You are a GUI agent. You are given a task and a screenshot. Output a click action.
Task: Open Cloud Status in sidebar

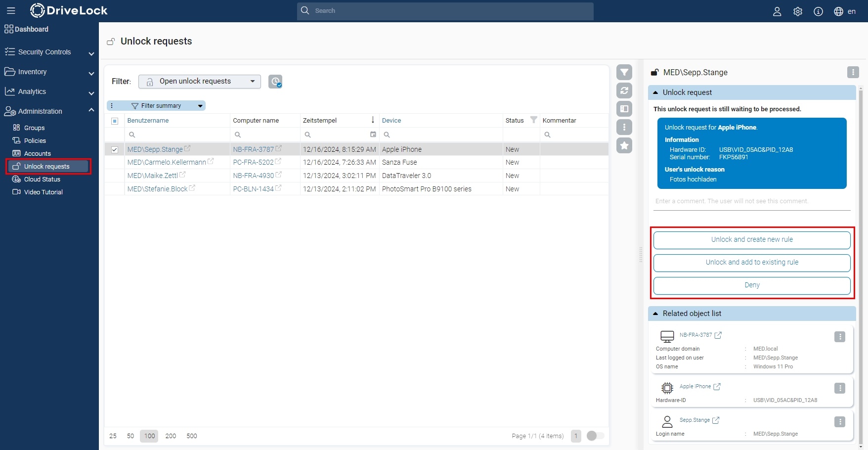coord(42,179)
